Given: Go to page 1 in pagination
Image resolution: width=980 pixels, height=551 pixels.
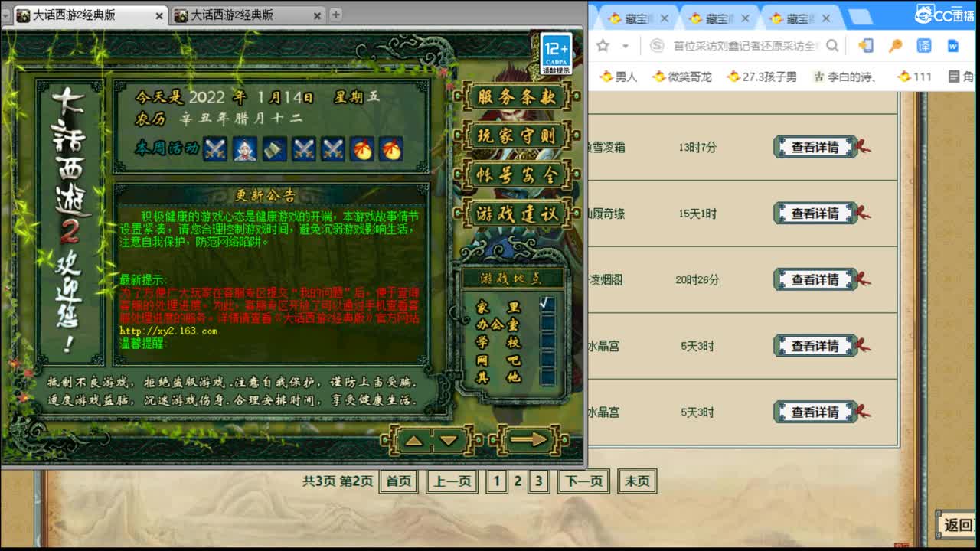Looking at the screenshot, I should tap(496, 481).
